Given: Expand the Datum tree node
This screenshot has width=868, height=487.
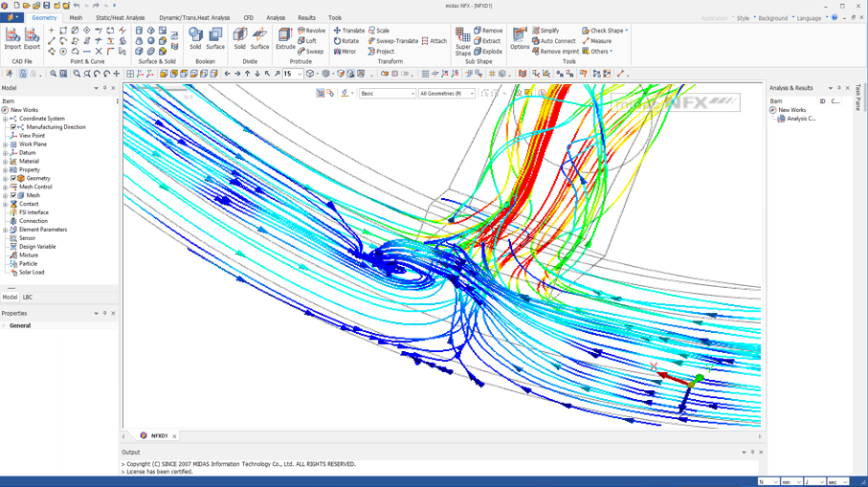Looking at the screenshot, I should click(5, 153).
